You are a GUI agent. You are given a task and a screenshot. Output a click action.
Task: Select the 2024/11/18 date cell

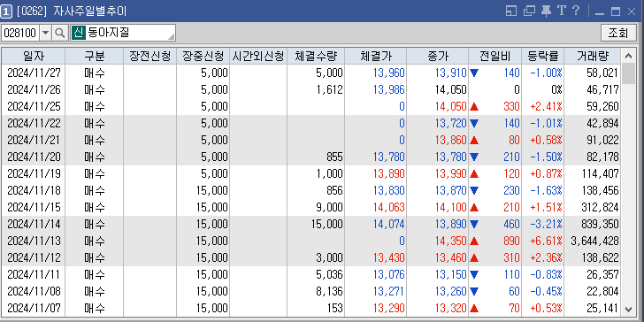[34, 190]
